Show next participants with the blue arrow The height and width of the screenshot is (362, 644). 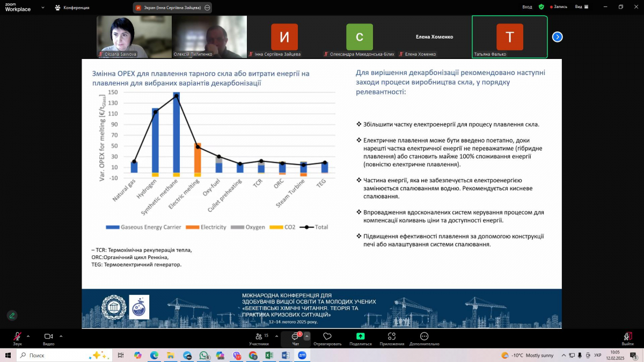(x=558, y=37)
